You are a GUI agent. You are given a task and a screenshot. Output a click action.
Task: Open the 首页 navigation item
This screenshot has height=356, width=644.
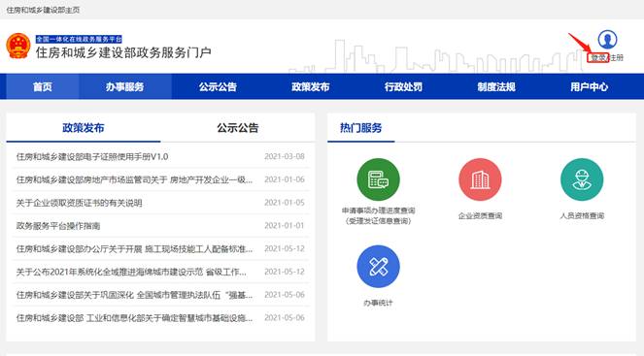(43, 86)
